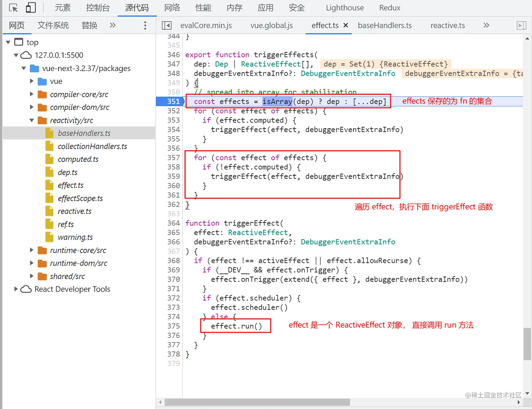Open the 内存 (Memory) panel tab
The width and height of the screenshot is (532, 409).
tap(235, 8)
